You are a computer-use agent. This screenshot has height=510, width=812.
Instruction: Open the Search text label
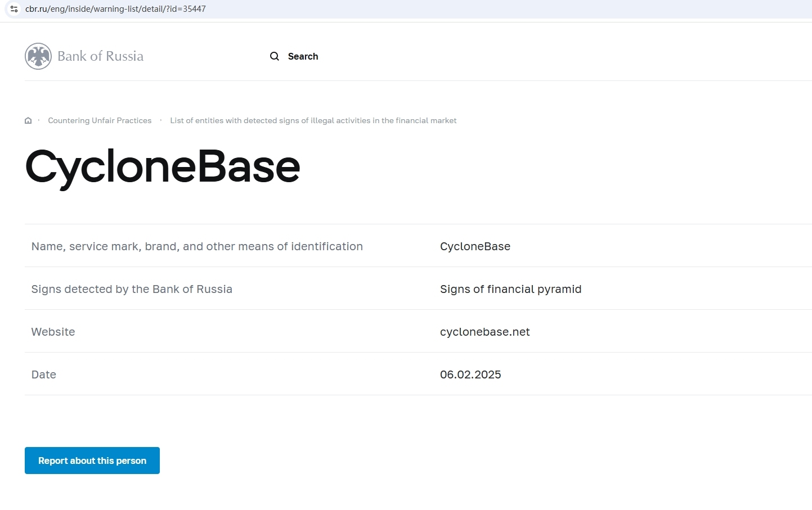pyautogui.click(x=303, y=56)
